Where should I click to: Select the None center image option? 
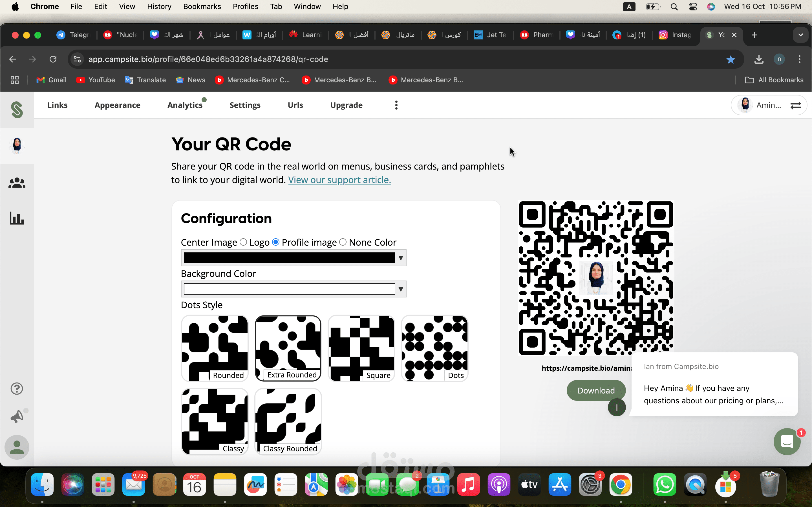pos(343,242)
